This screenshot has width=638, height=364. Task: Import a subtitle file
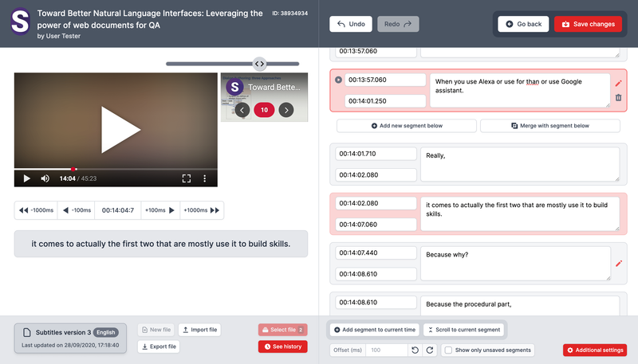[x=200, y=330]
